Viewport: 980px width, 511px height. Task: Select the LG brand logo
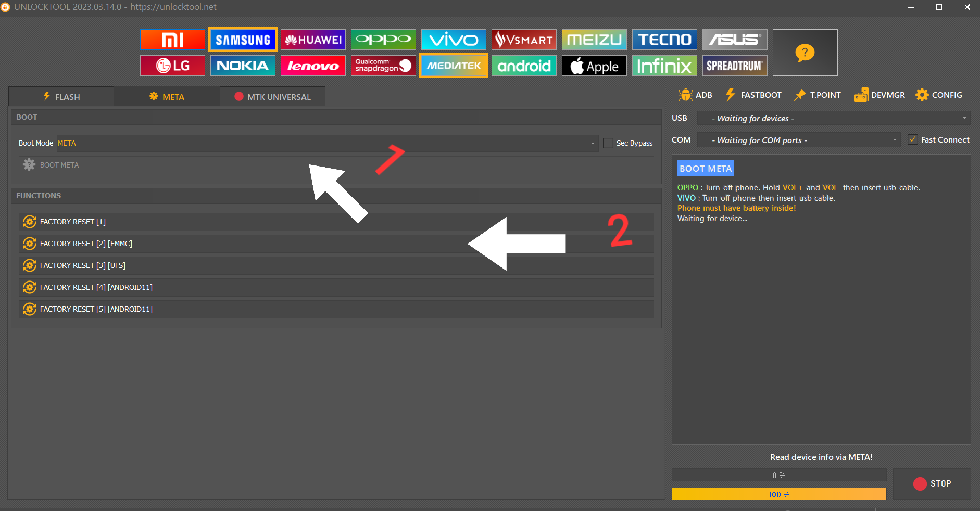pos(172,66)
